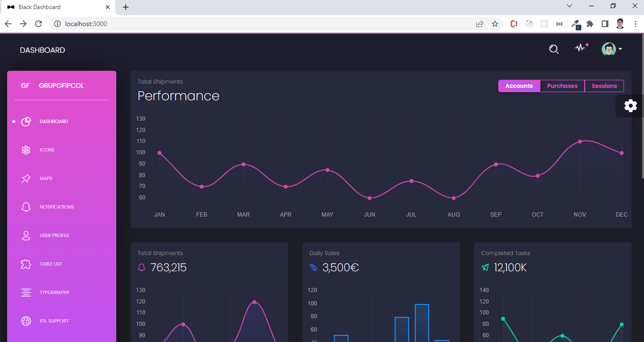Open the Icons page via atom icon
Screen dimensions: 644x342
[x=26, y=150]
